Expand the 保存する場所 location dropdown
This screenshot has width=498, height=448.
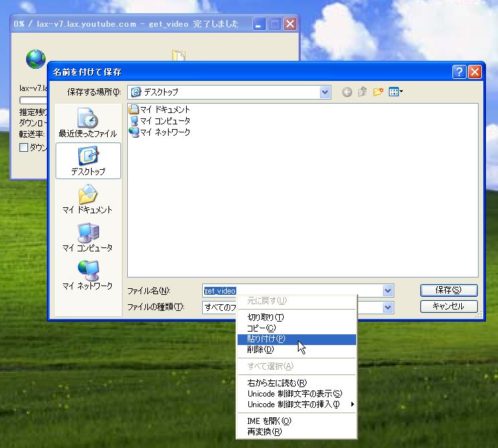tap(325, 92)
